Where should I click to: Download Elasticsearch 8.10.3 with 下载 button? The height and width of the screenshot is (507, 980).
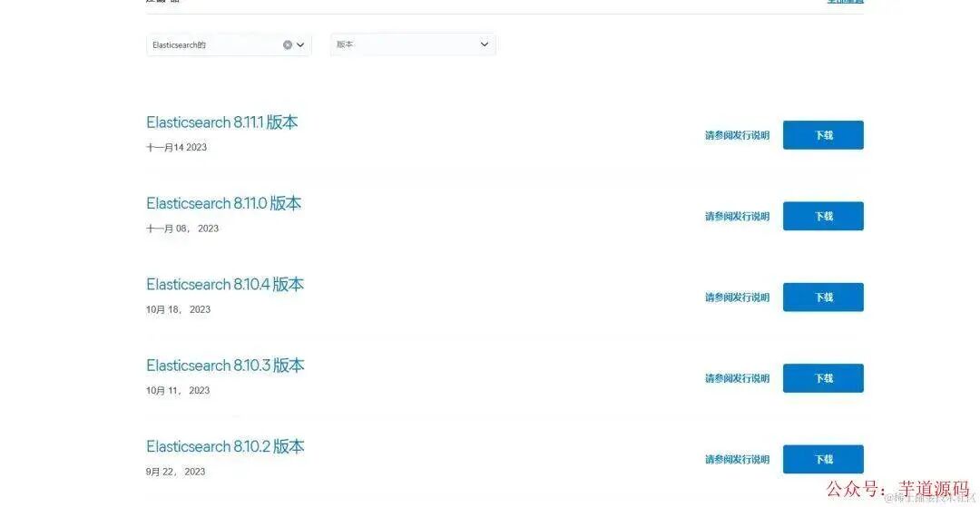pos(823,378)
